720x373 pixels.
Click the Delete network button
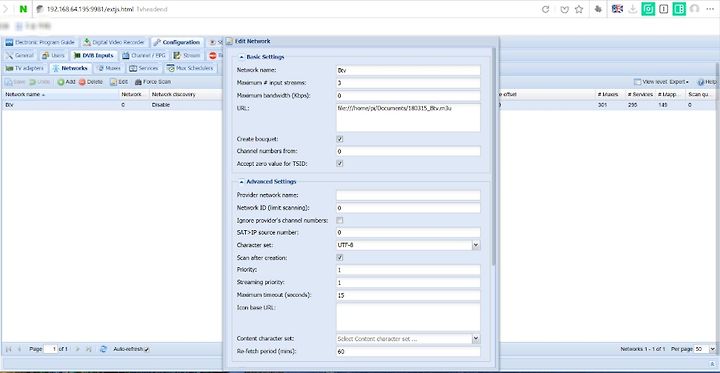pyautogui.click(x=90, y=82)
